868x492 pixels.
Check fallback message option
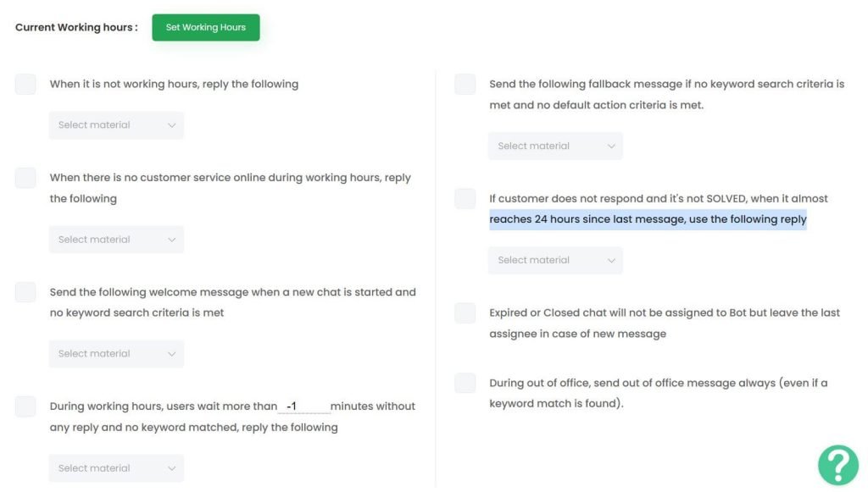465,84
